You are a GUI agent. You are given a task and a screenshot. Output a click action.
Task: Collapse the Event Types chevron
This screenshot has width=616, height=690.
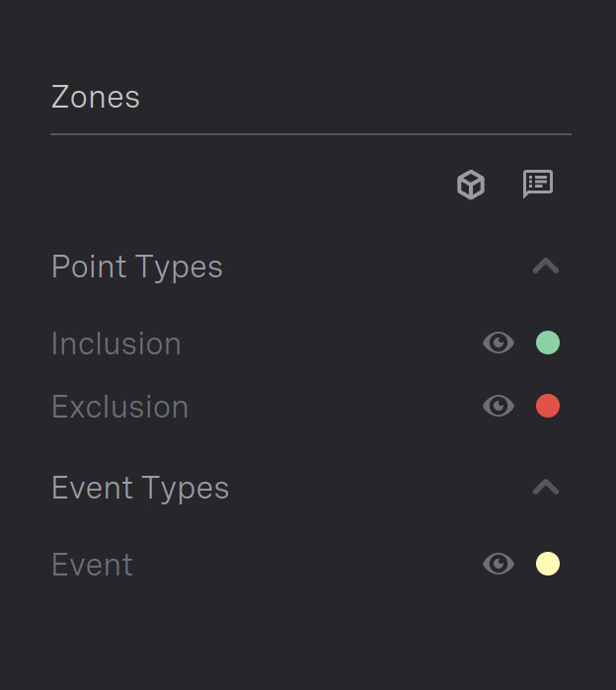pos(546,487)
